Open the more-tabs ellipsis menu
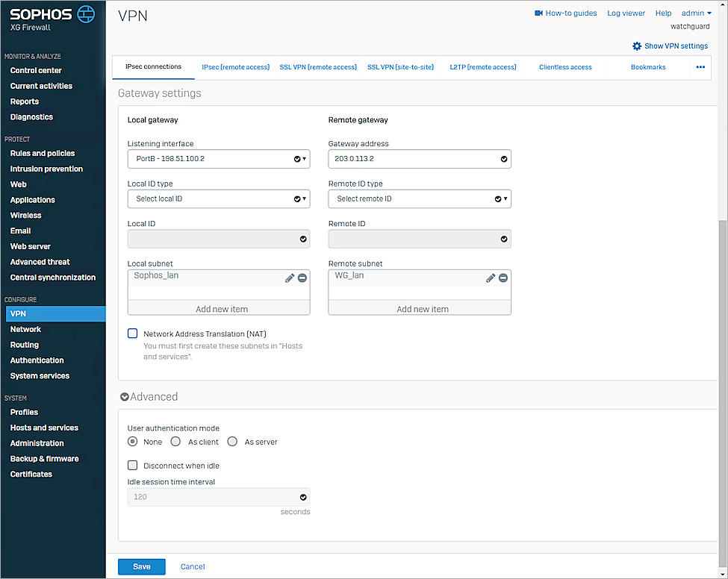Viewport: 728px width, 579px height. [700, 67]
